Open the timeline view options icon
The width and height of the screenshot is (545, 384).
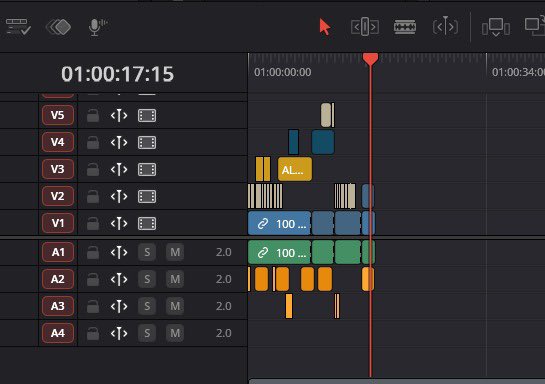tap(18, 27)
